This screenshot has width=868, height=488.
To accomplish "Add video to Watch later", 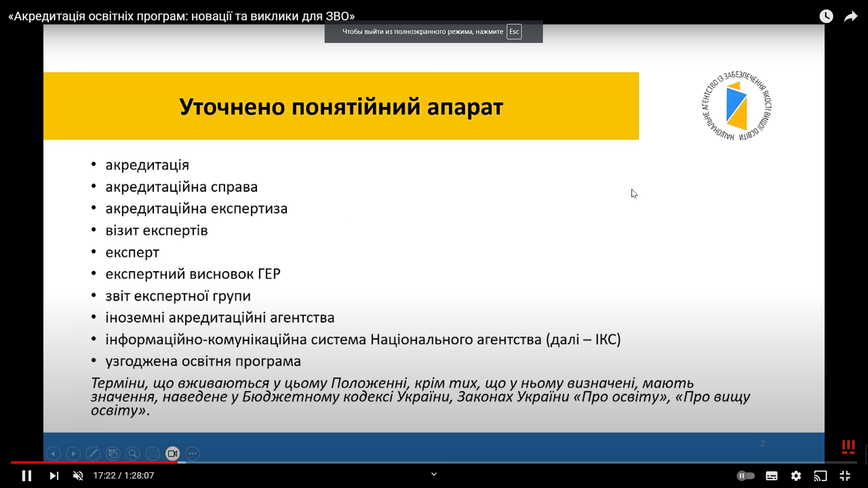I will [826, 16].
